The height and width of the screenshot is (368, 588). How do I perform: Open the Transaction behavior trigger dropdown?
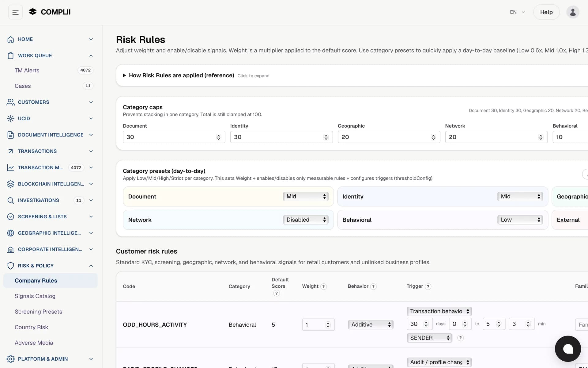(439, 311)
